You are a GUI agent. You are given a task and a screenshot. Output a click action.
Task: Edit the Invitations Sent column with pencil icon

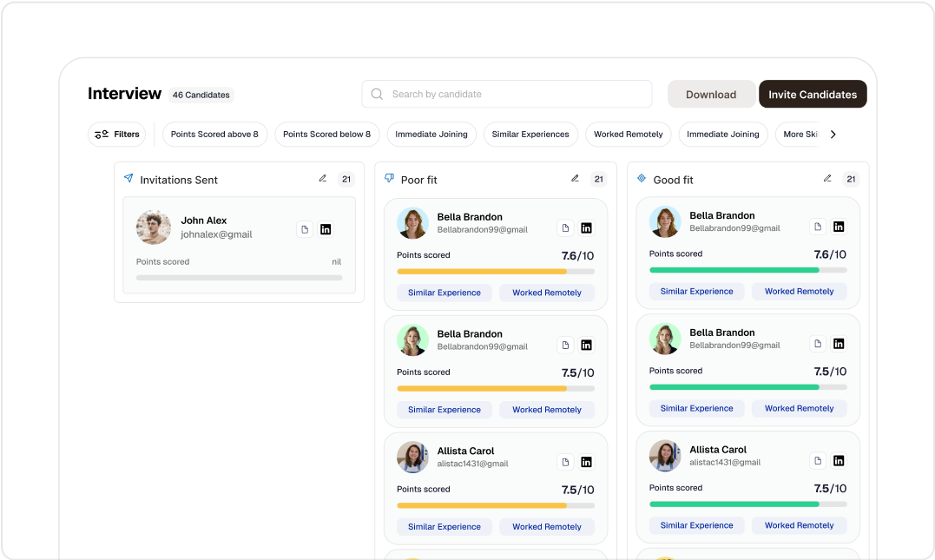323,178
